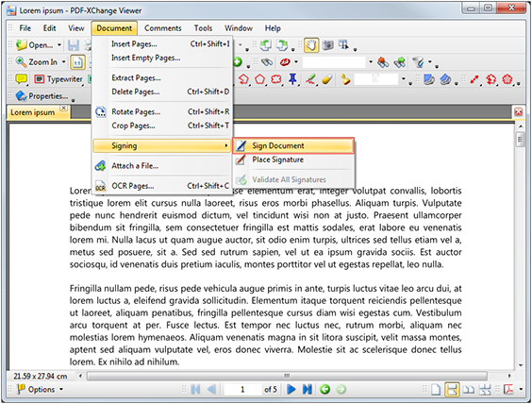Click rotate clockwise page icon

(x=282, y=44)
